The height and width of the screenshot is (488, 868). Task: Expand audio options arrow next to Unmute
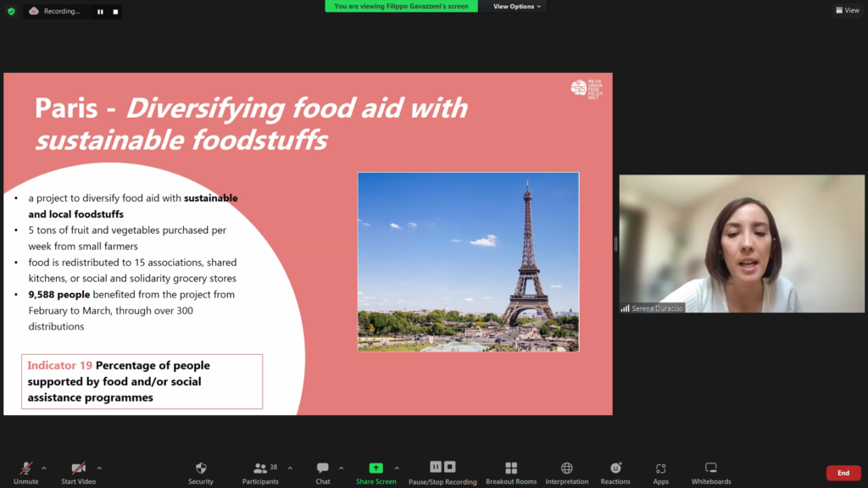pyautogui.click(x=44, y=468)
